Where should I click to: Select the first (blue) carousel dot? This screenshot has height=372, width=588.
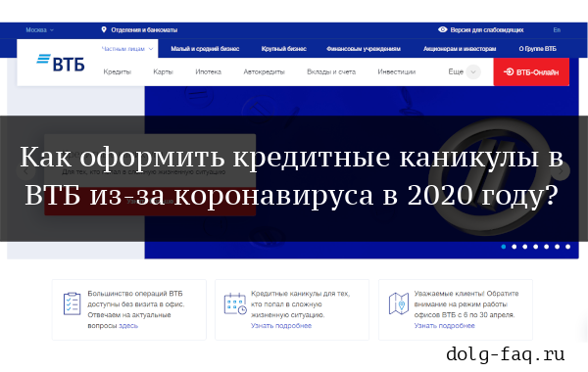(504, 247)
